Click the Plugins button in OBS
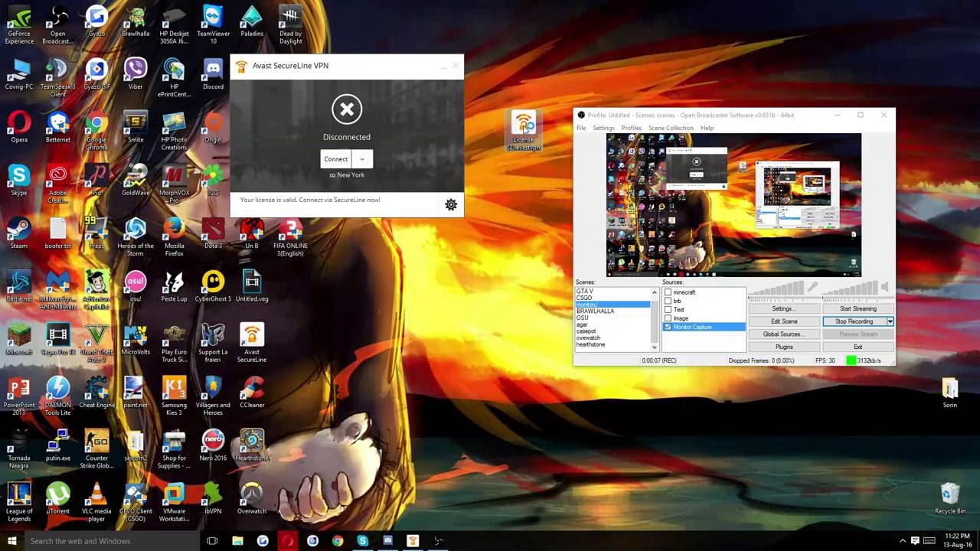The image size is (980, 551). point(784,347)
